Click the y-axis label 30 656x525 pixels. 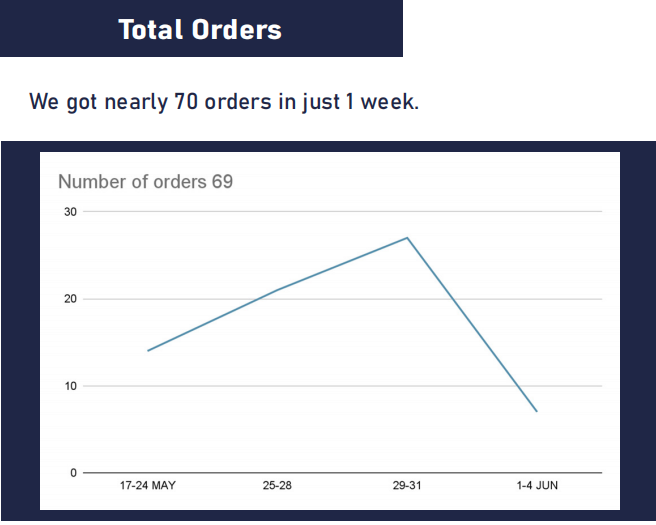tap(70, 212)
